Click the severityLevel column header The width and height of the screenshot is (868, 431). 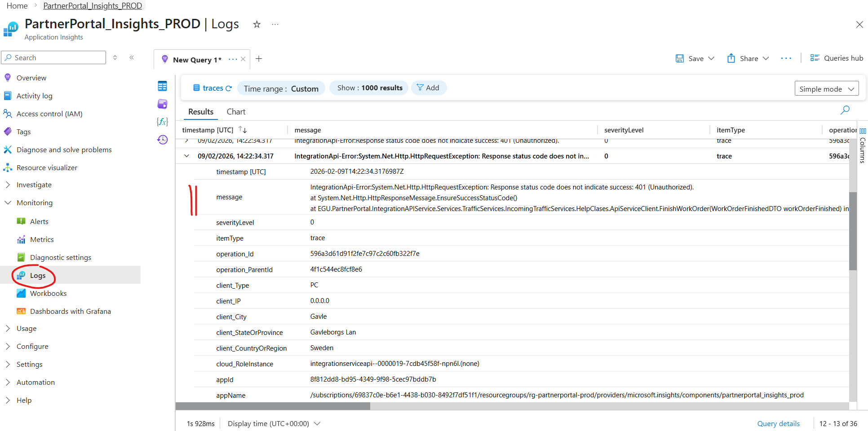click(x=624, y=130)
